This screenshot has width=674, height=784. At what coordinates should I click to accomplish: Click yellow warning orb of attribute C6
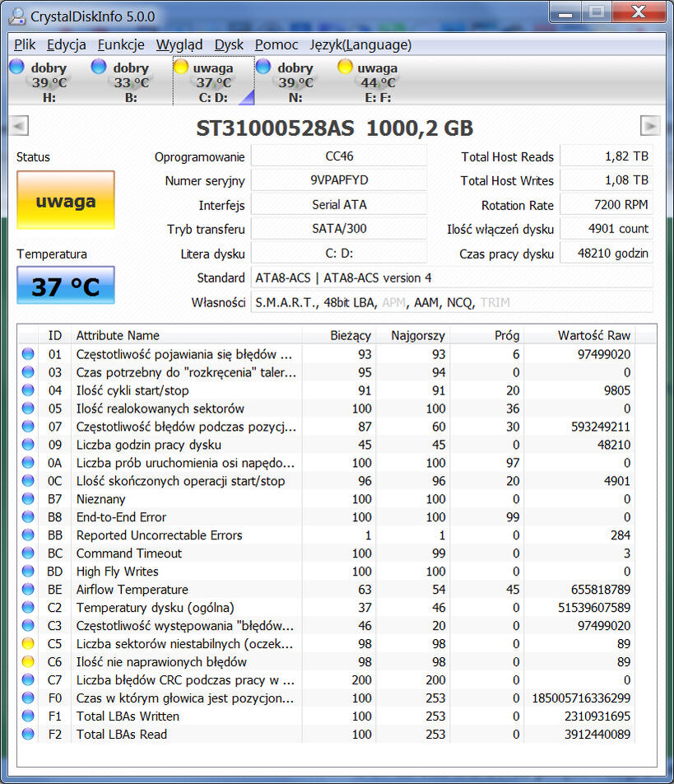tap(28, 661)
